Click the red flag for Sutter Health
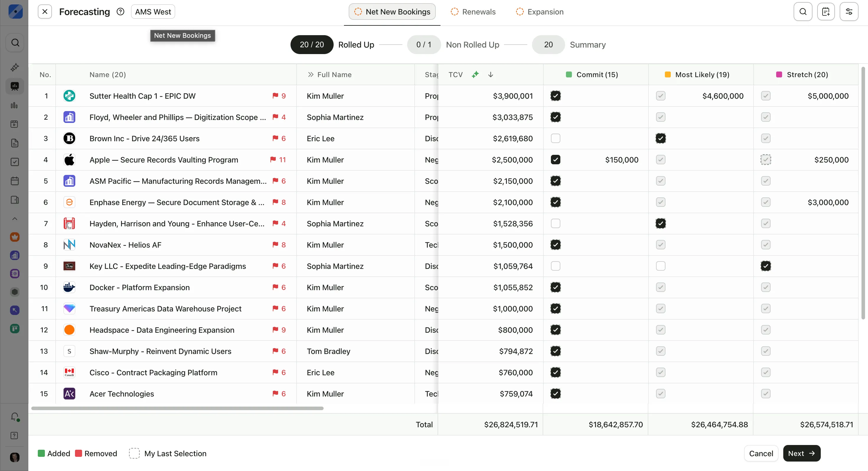 [x=275, y=96]
